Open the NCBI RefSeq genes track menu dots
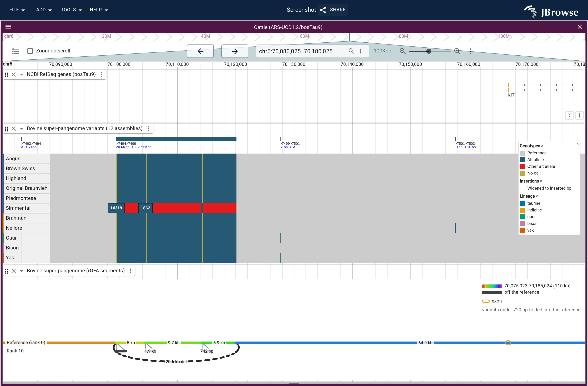The width and height of the screenshot is (588, 386). pos(101,74)
